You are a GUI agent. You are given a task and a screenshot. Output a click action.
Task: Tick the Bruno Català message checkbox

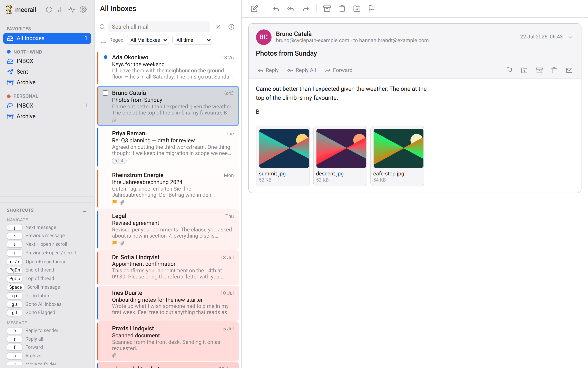(x=105, y=93)
